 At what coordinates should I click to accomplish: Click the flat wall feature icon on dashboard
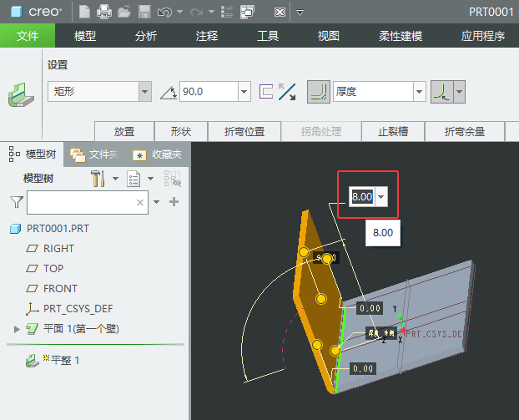21,95
